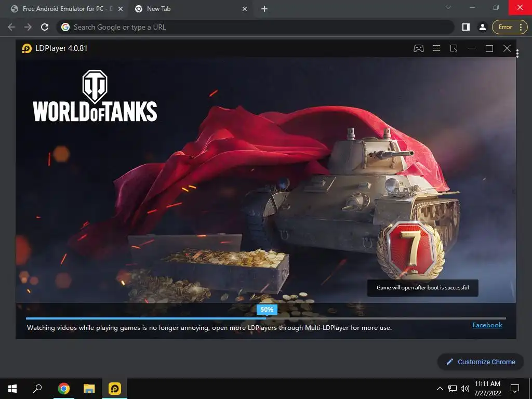Image resolution: width=532 pixels, height=399 pixels.
Task: Show hidden system tray icons
Action: point(440,389)
